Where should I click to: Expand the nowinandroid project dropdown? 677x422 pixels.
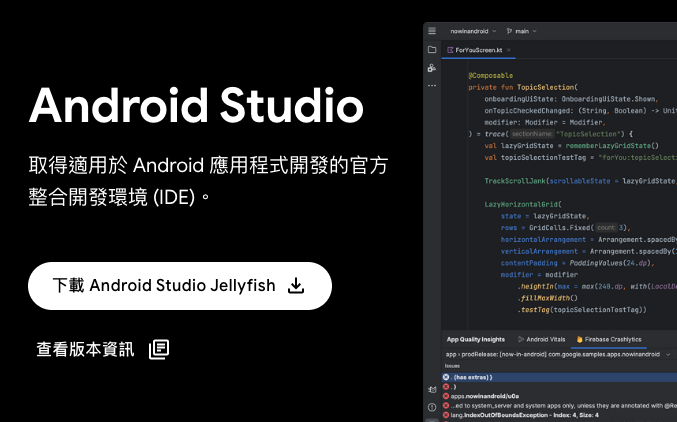(x=473, y=31)
